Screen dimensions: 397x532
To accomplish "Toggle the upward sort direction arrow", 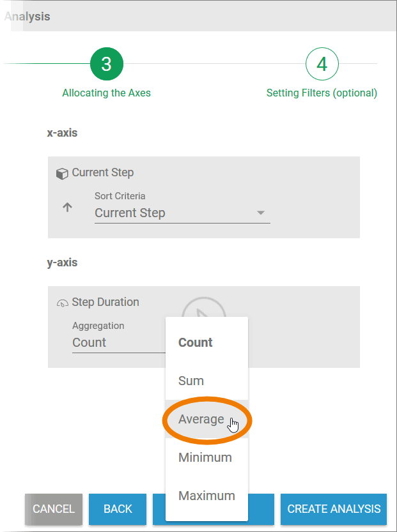I will coord(67,208).
